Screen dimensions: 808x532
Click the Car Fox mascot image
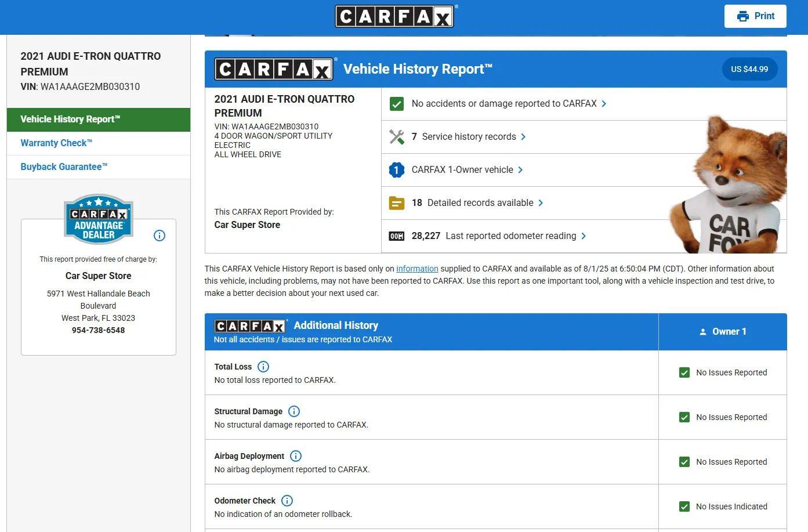tap(729, 184)
